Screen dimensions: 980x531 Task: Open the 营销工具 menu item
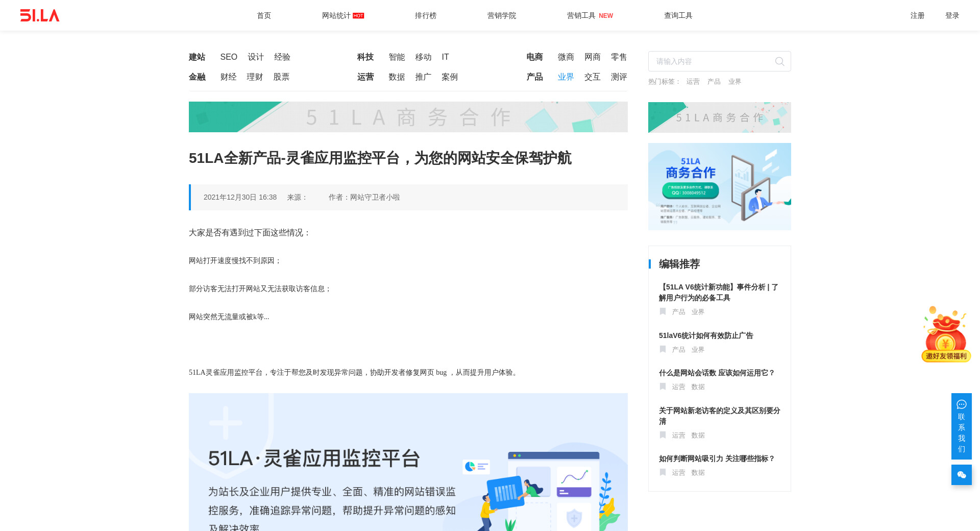pos(581,16)
